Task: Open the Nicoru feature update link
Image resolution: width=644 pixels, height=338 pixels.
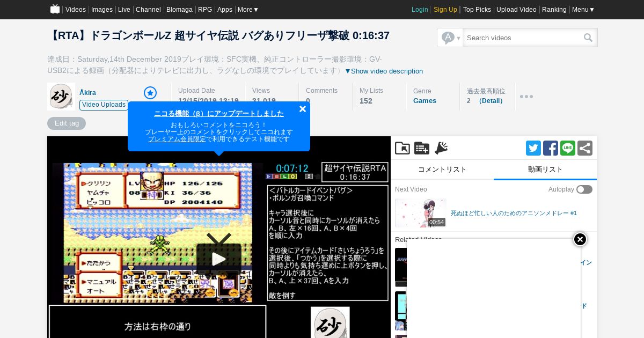Action: click(x=219, y=113)
